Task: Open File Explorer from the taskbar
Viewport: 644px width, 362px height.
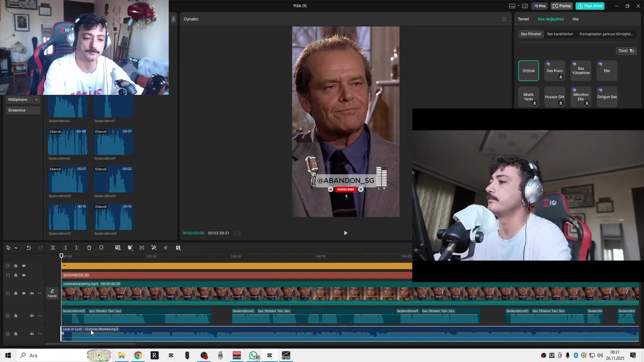Action: pyautogui.click(x=121, y=355)
